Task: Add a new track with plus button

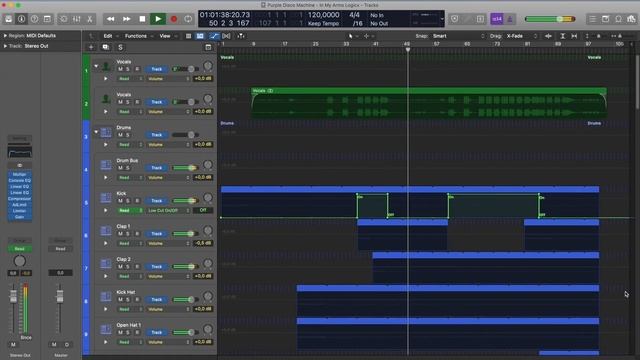Action: tap(91, 47)
